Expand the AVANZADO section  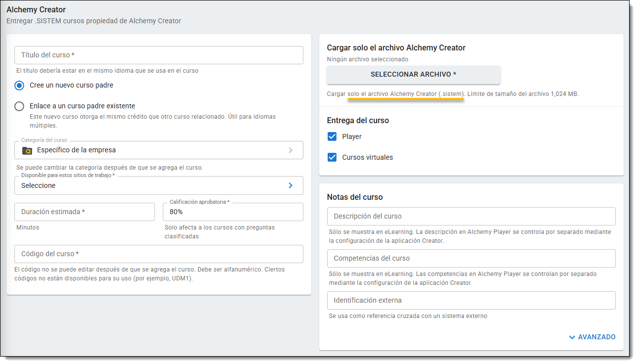(596, 337)
